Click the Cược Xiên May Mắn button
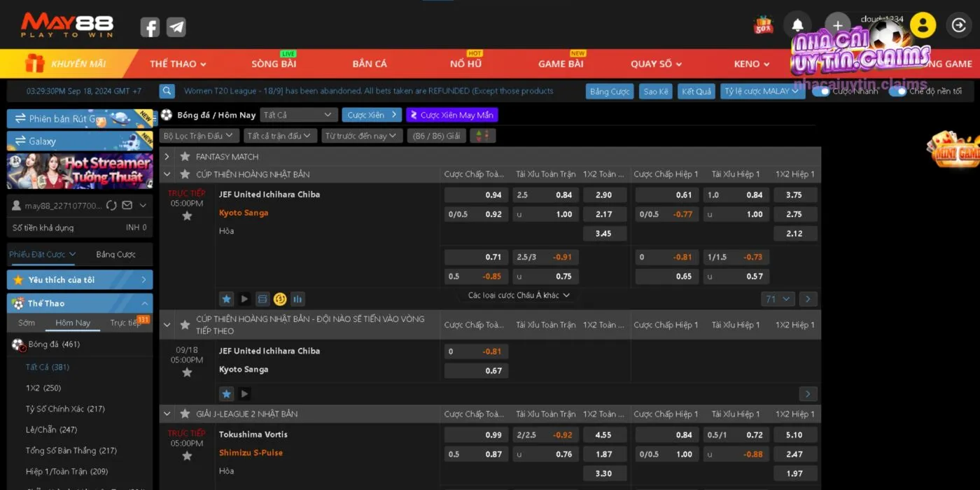 point(451,115)
